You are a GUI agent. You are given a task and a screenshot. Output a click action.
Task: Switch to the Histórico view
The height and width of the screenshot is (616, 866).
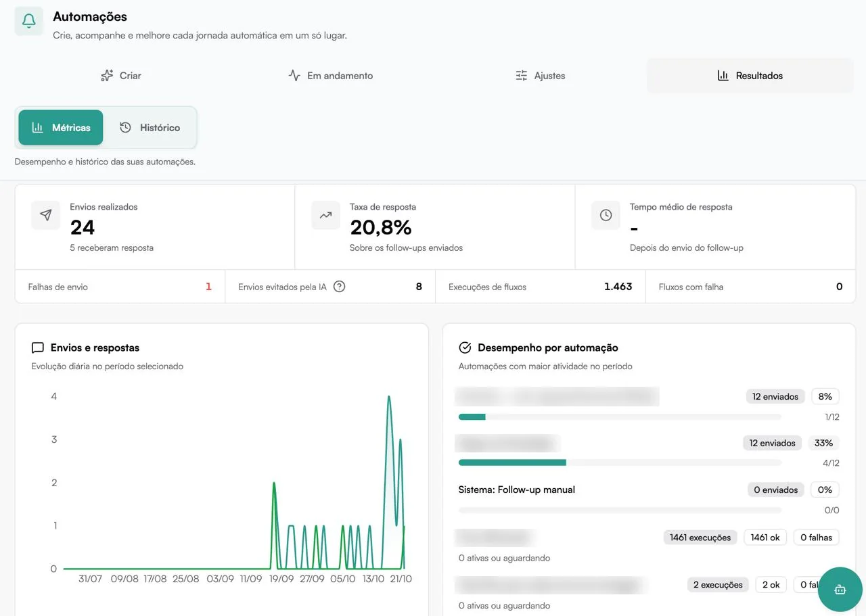click(x=150, y=128)
